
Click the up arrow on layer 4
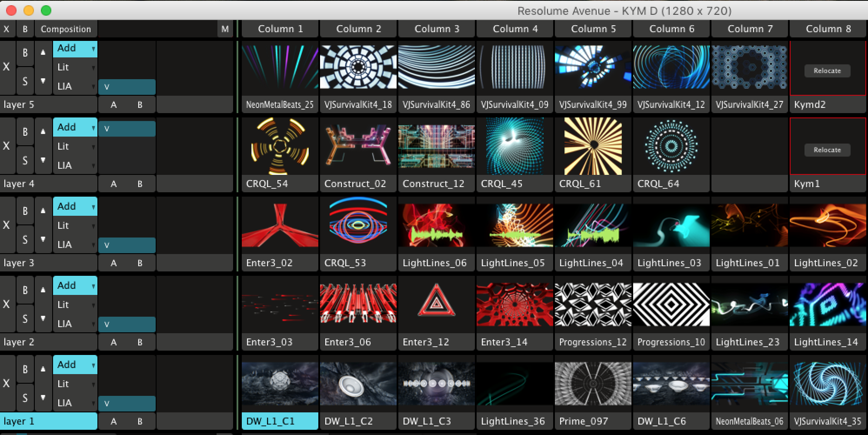43,131
